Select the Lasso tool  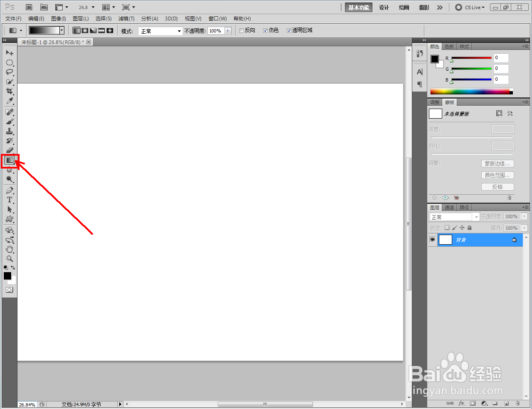pyautogui.click(x=10, y=72)
